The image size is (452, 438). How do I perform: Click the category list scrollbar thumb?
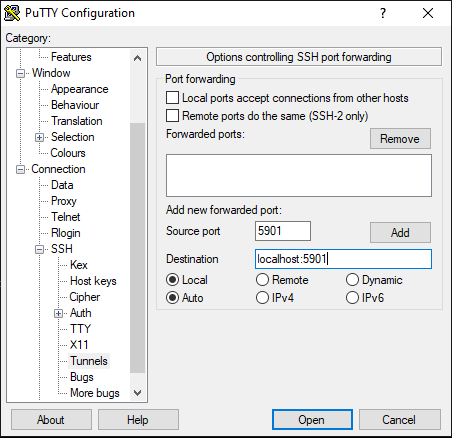pos(137,248)
